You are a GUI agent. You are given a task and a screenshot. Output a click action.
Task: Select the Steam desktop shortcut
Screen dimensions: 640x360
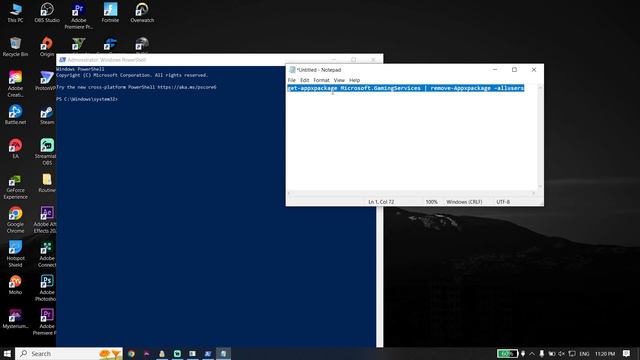point(47,115)
